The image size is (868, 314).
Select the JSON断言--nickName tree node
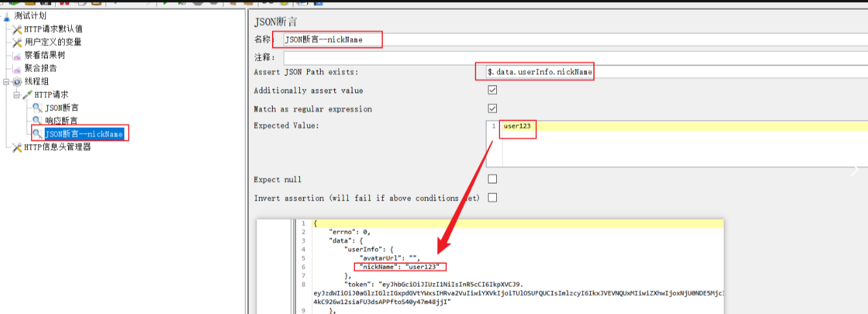[84, 134]
